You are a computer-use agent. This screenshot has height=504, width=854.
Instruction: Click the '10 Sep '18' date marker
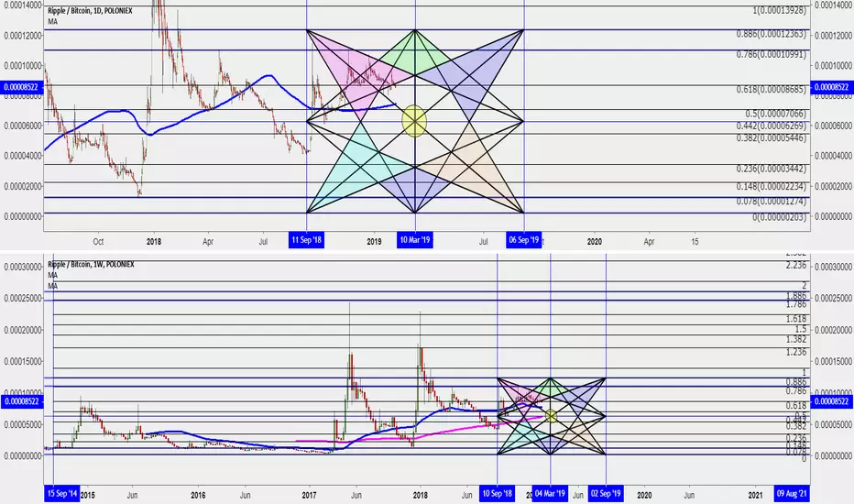click(x=497, y=494)
